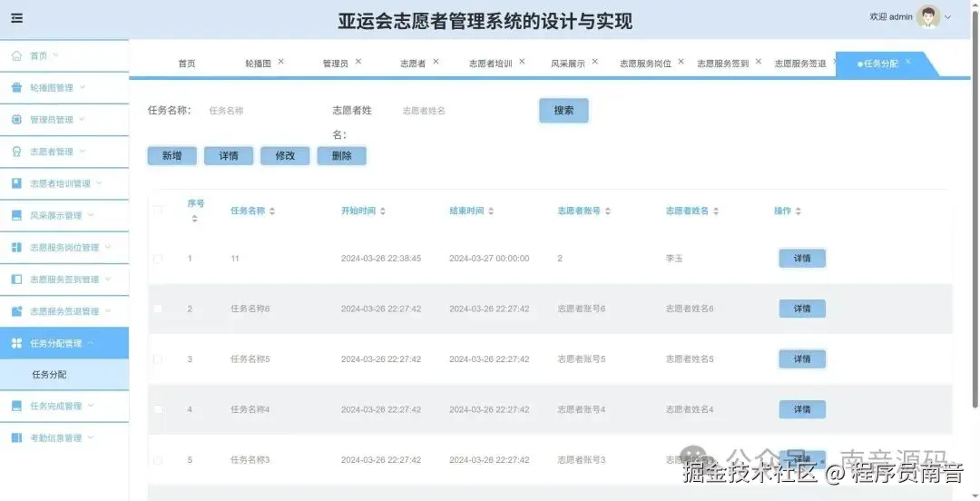This screenshot has height=501, width=980.
Task: Click the 管理员管理 sidebar icon
Action: (x=17, y=120)
